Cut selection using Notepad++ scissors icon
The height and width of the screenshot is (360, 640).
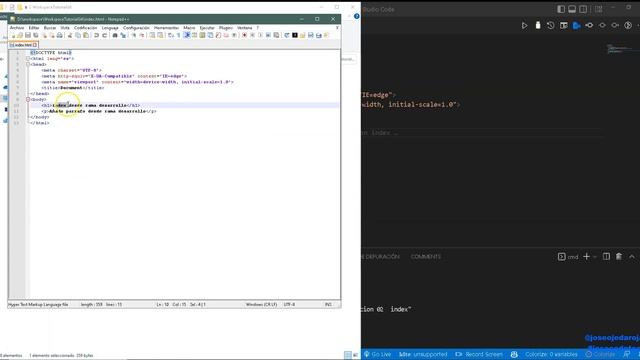point(70,35)
